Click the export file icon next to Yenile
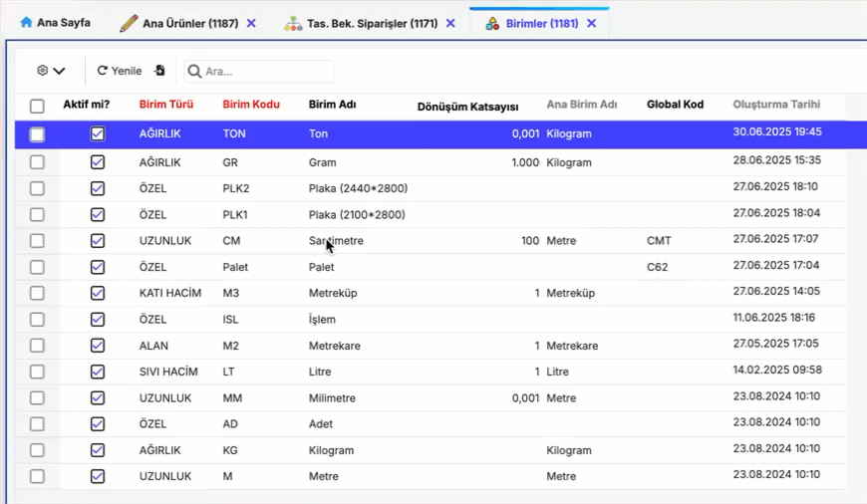This screenshot has width=867, height=504. pyautogui.click(x=159, y=71)
